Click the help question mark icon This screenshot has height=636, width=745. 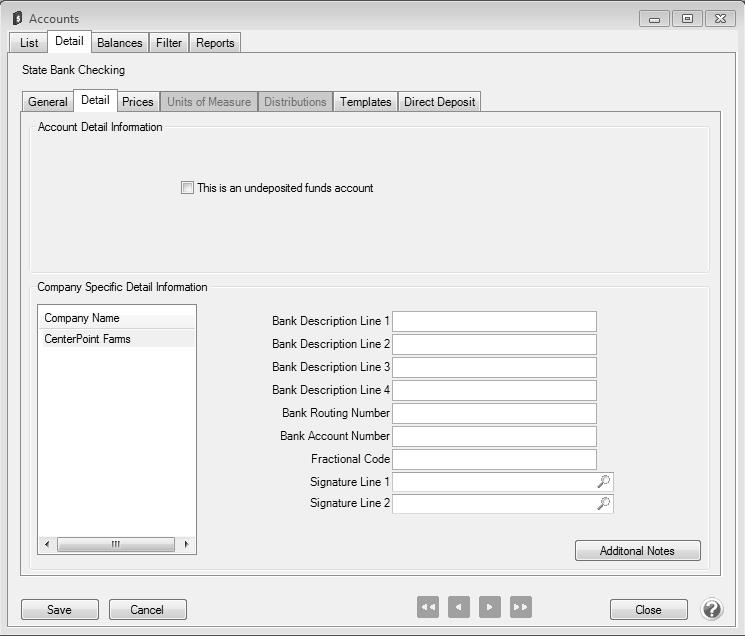711,609
